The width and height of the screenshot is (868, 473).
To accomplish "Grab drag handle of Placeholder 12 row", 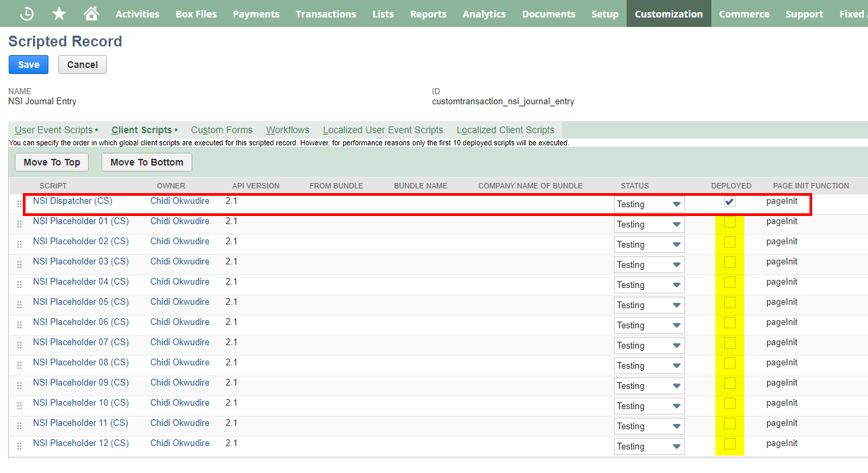I will click(19, 446).
